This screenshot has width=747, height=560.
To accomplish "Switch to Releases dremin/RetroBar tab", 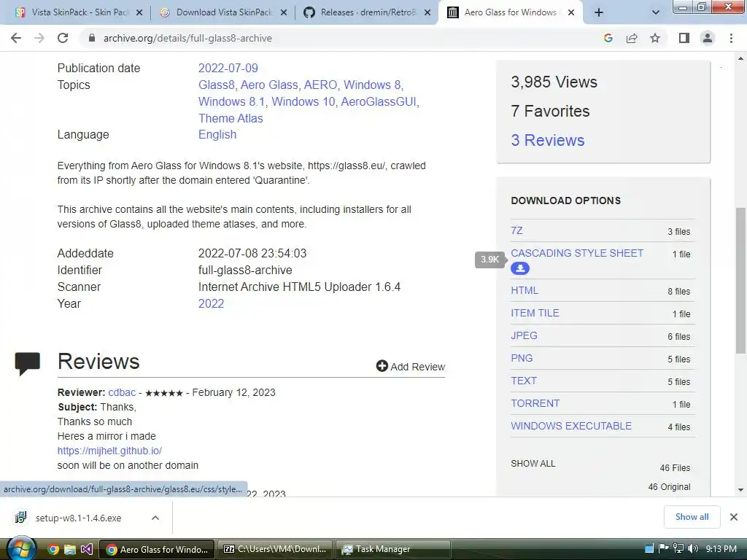I will click(x=368, y=12).
